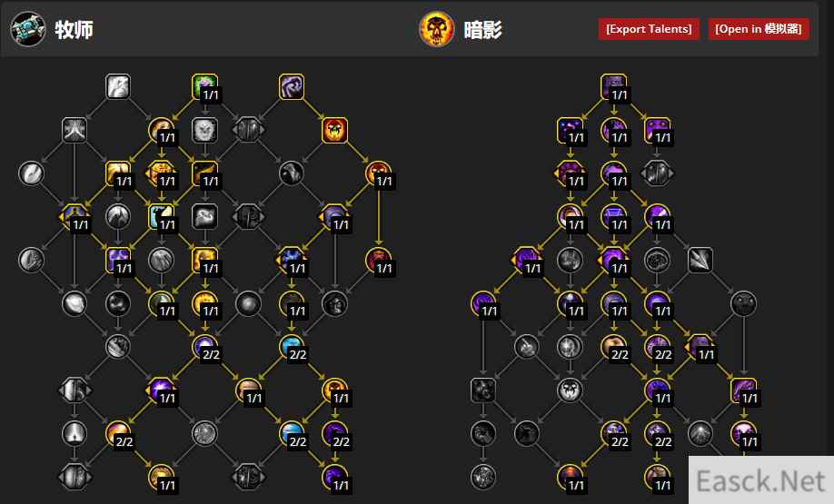Choose the gray spike burst square talent
The height and width of the screenshot is (504, 834).
point(700,260)
